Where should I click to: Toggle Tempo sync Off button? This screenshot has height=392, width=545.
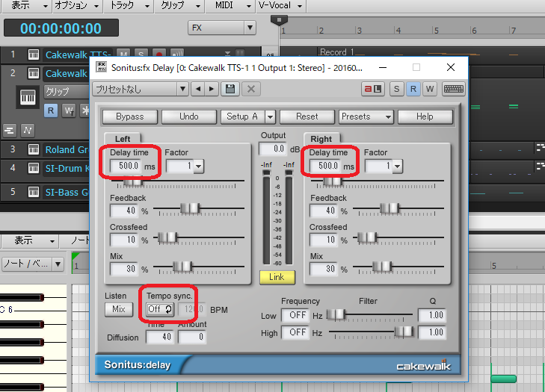point(160,309)
